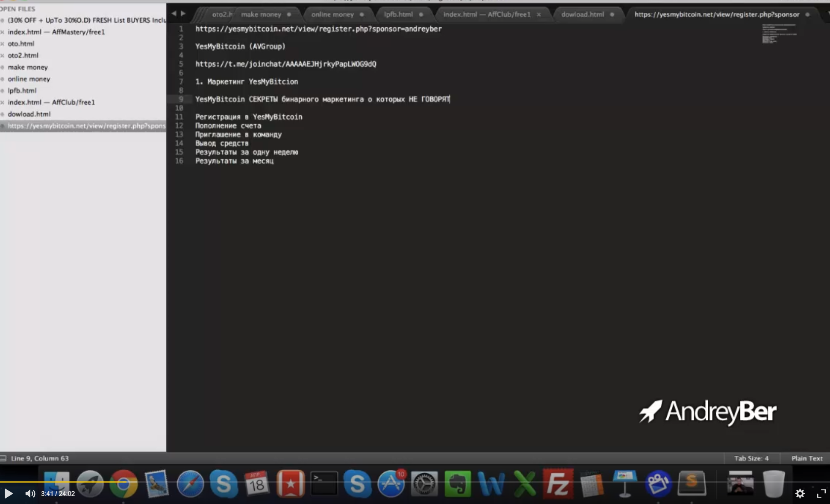Open Safari from the dock

coord(190,484)
